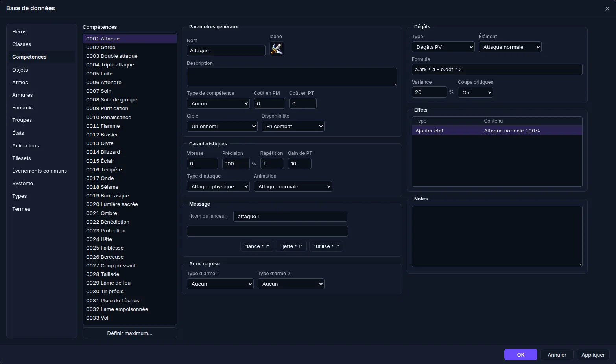Choose a Type d'arme 1 option
The image size is (616, 364).
pyautogui.click(x=220, y=284)
